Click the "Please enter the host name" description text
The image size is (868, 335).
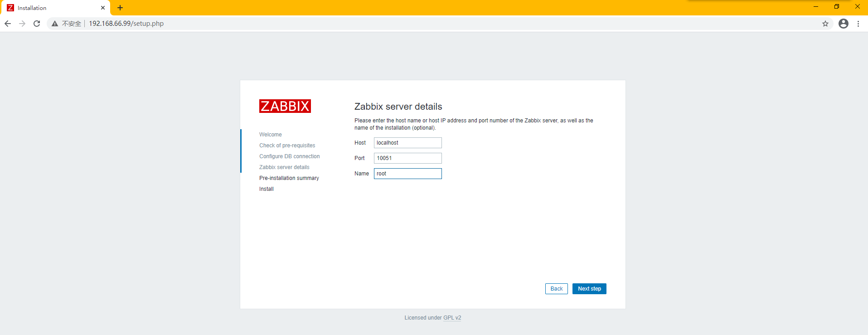click(x=474, y=124)
